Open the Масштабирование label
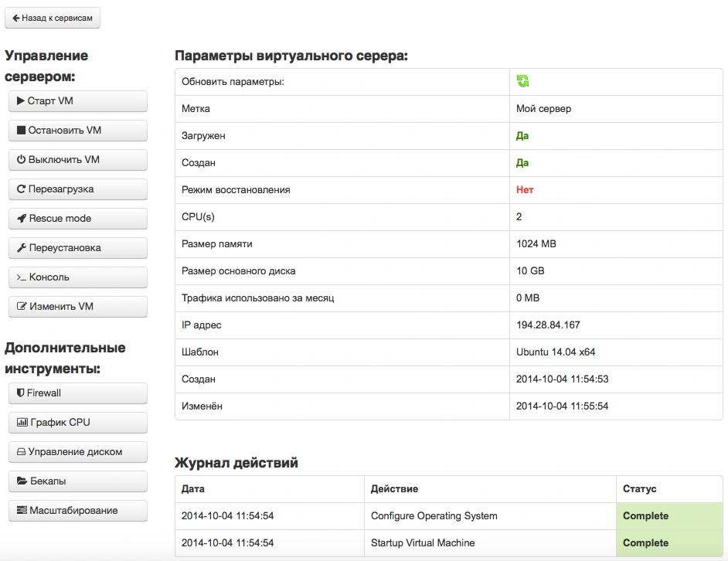The height and width of the screenshot is (561, 728). tap(73, 510)
